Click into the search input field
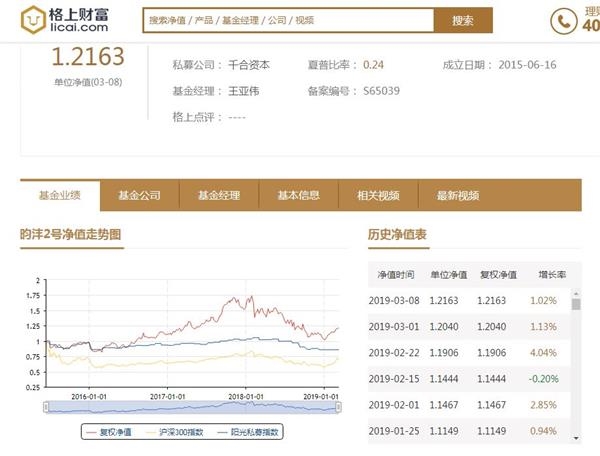 pos(286,20)
